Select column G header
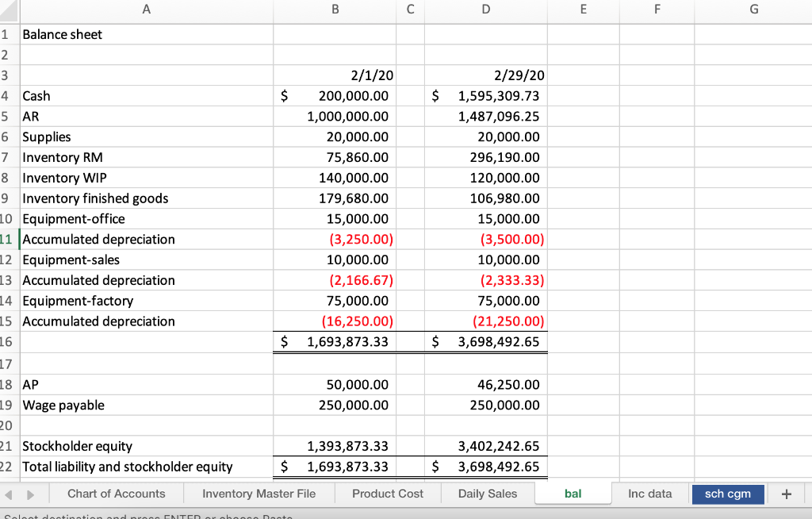The width and height of the screenshot is (812, 519). pos(754,10)
